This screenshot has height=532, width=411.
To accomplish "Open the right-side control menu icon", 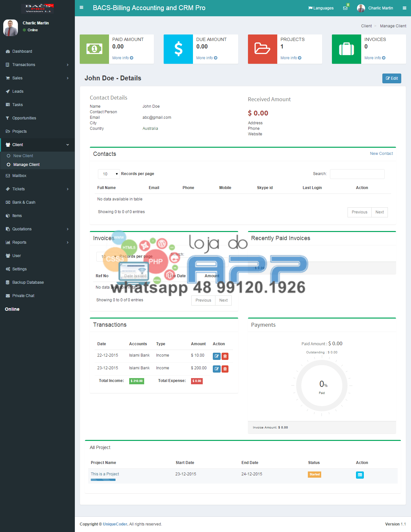I will tap(404, 8).
